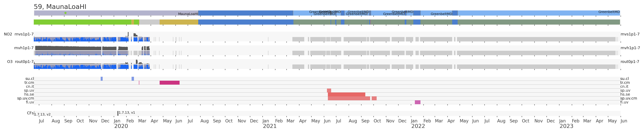
Task: Click the 1.7.13, v2 label in the CFs row
Action: tap(43, 114)
